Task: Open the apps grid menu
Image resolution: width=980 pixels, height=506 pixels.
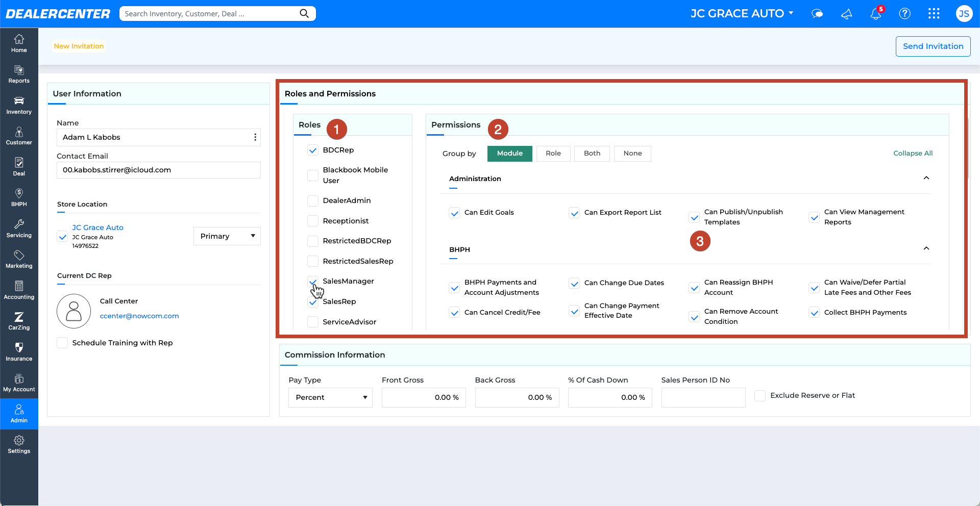Action: click(934, 14)
